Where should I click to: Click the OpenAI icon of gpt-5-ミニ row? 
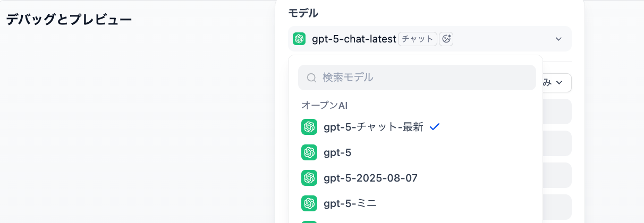[309, 203]
